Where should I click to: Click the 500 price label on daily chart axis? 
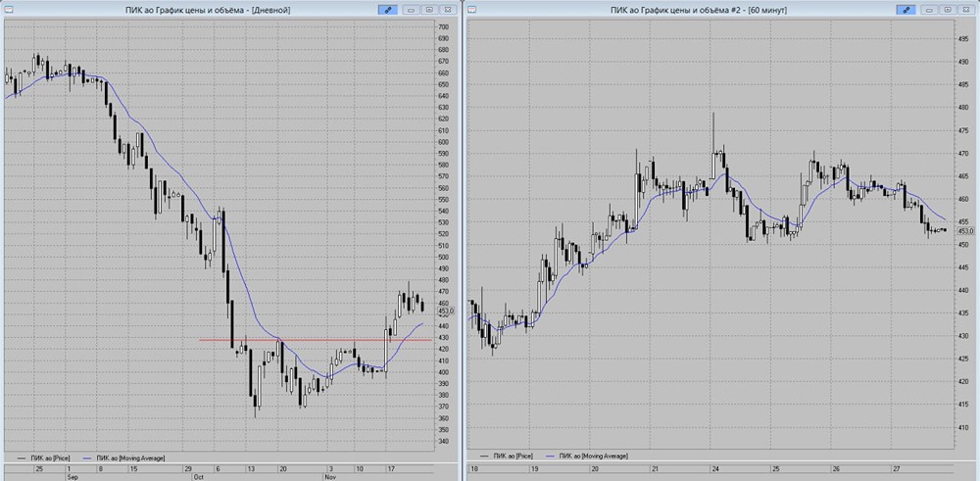pos(444,258)
